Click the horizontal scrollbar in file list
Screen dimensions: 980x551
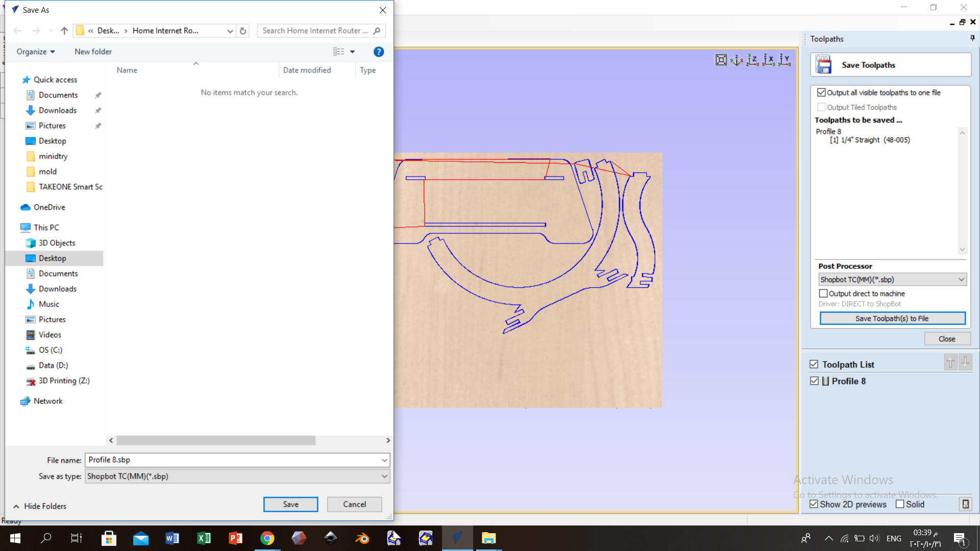216,440
